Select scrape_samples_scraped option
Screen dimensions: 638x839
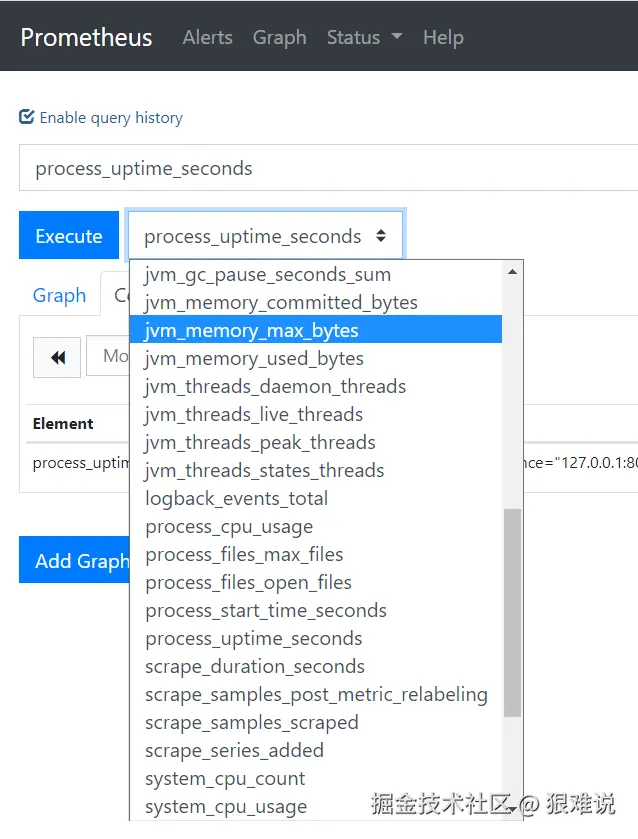tap(316, 722)
